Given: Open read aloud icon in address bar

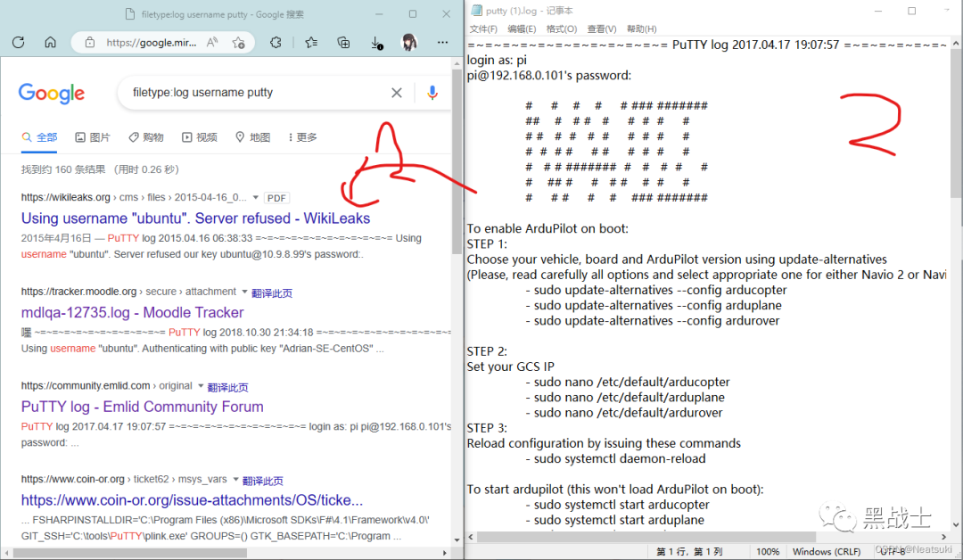Looking at the screenshot, I should 212,43.
